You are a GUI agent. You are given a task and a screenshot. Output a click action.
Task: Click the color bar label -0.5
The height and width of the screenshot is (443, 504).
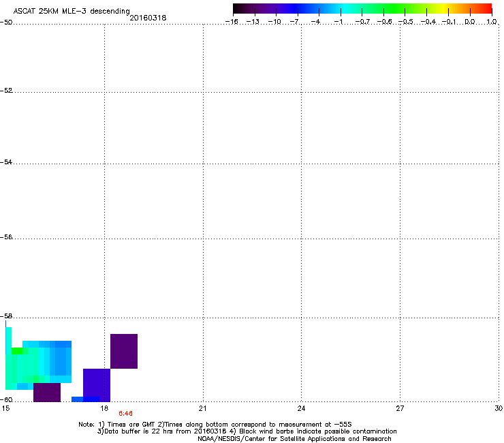click(x=406, y=22)
